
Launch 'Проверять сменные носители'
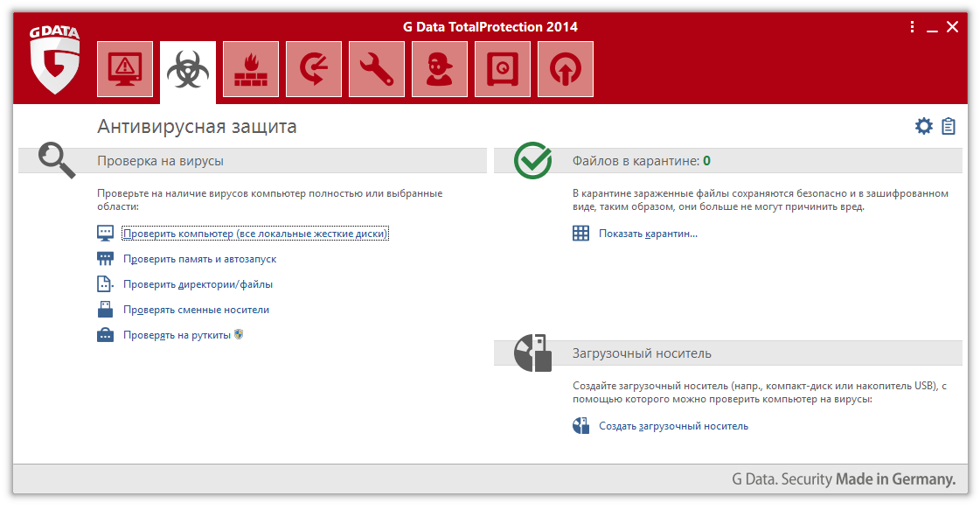coord(196,310)
